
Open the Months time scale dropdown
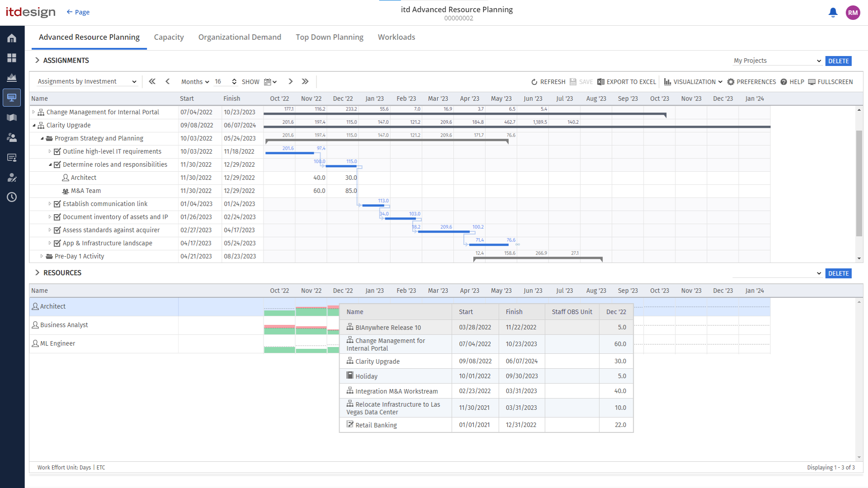tap(195, 82)
